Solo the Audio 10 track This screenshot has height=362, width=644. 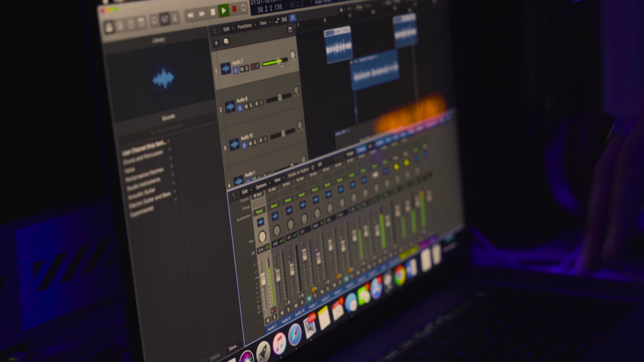(x=255, y=142)
